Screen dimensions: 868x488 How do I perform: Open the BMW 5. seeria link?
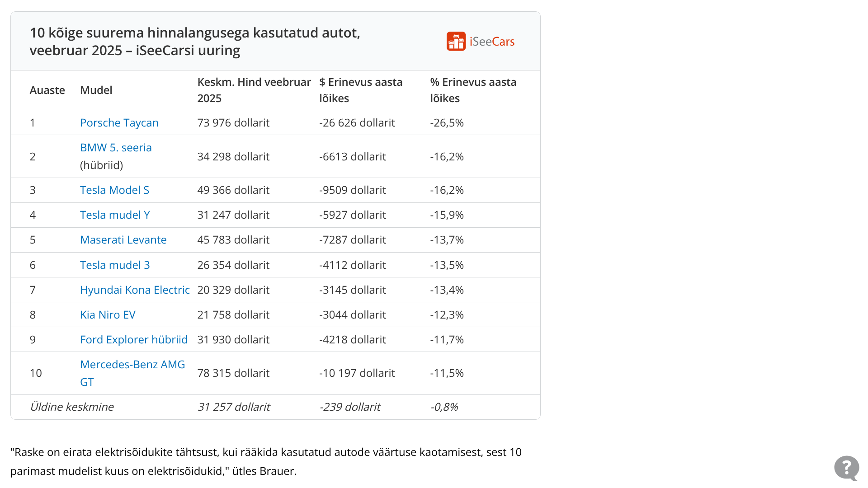[x=116, y=148]
